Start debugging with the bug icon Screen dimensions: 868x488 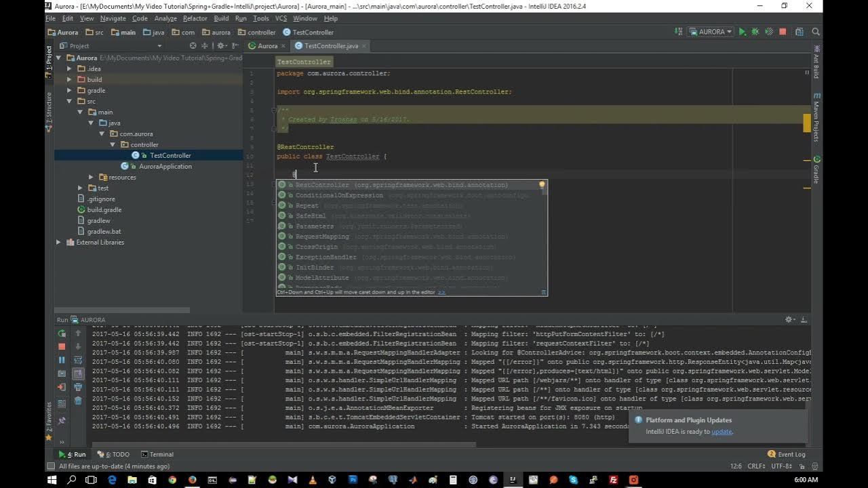[755, 32]
